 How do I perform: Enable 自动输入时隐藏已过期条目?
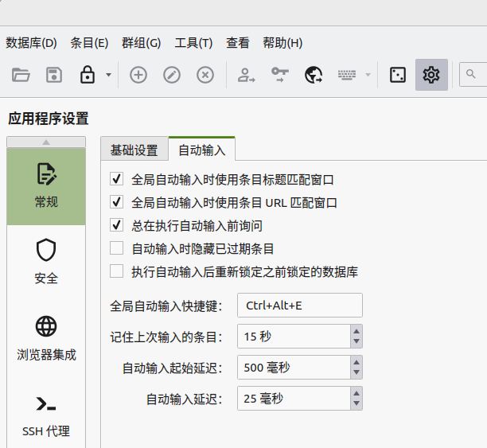pos(116,248)
